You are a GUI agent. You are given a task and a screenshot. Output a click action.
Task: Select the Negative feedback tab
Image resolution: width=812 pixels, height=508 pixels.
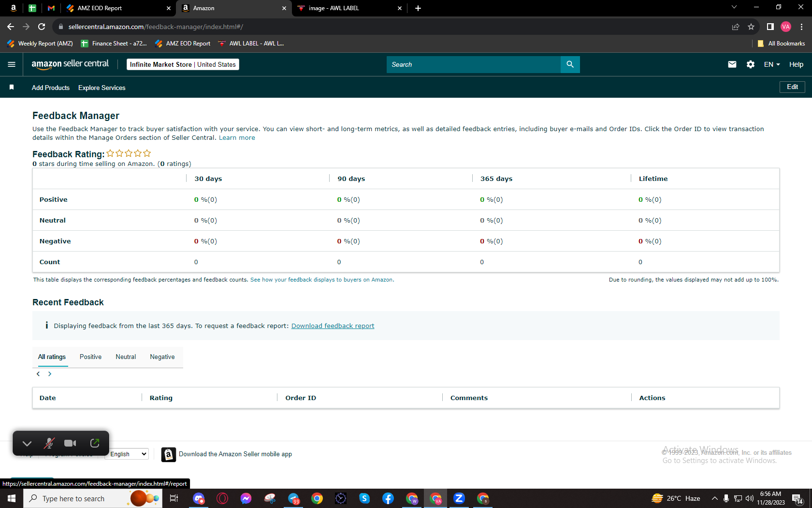click(162, 357)
